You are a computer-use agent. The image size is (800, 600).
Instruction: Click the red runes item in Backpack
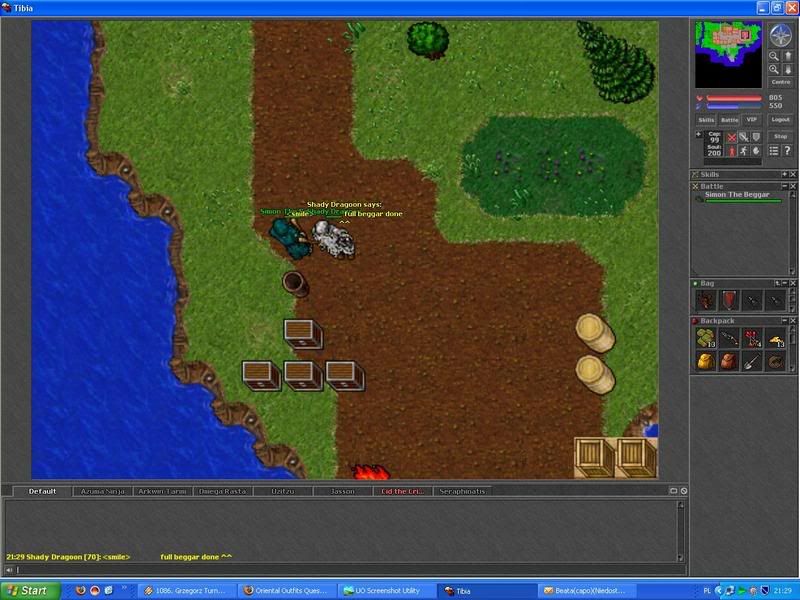pyautogui.click(x=753, y=338)
